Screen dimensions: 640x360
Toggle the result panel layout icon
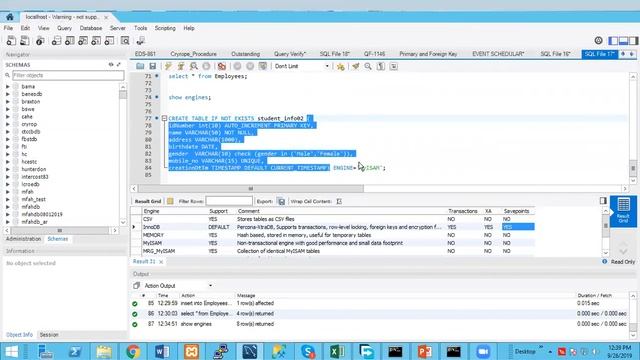click(603, 200)
